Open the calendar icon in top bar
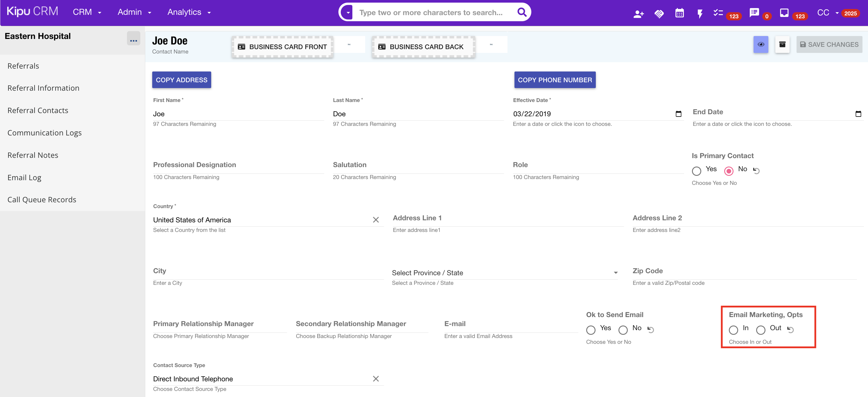 point(679,13)
